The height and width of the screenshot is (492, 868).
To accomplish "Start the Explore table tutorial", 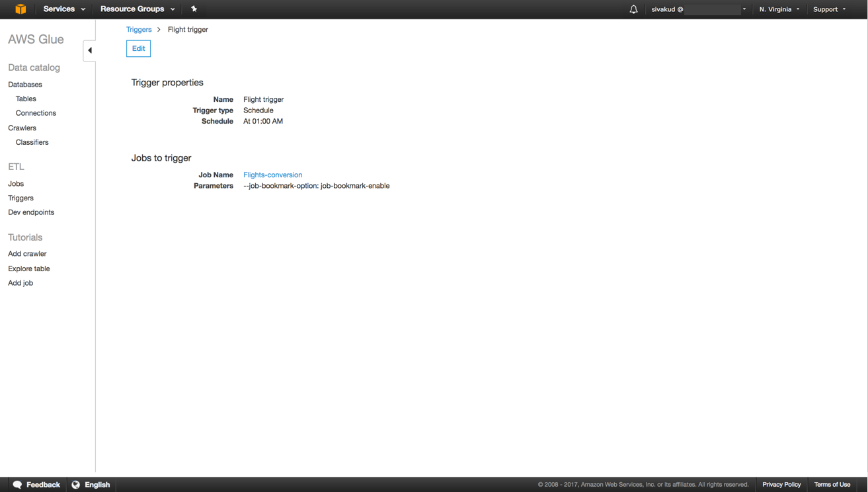I will pos(29,269).
